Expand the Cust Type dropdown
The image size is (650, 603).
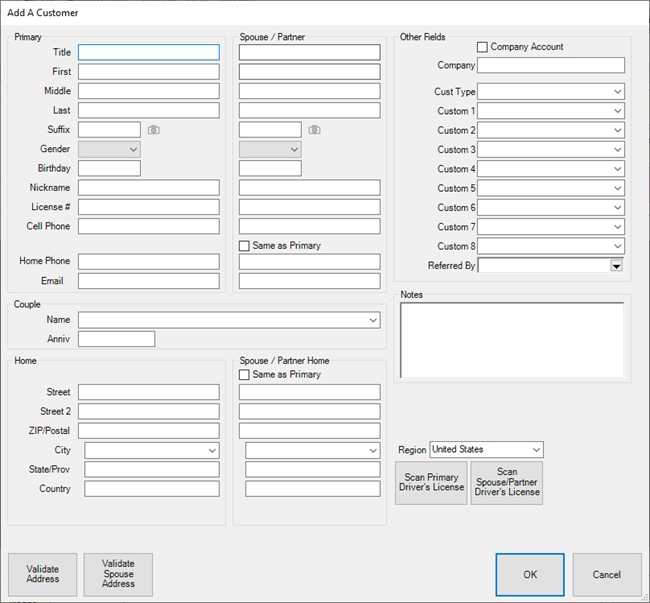coord(618,92)
